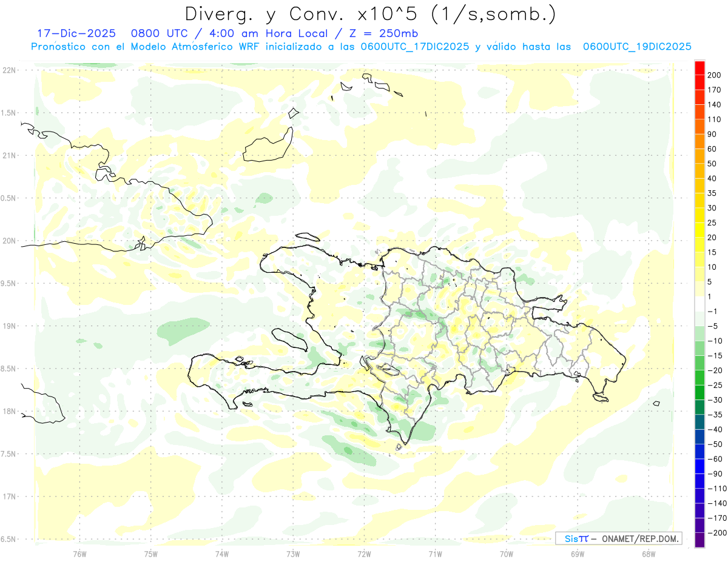Click the colorbar value '170'
The width and height of the screenshot is (728, 562).
715,90
